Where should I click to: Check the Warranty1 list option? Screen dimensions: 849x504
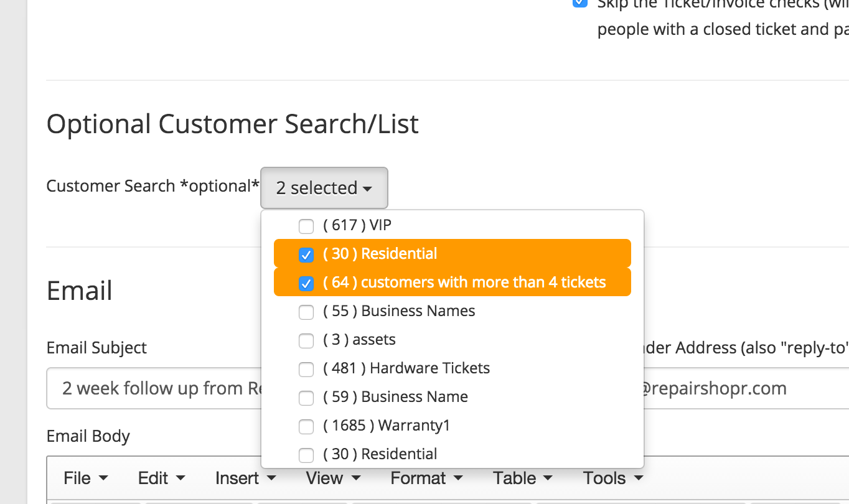coord(306,426)
